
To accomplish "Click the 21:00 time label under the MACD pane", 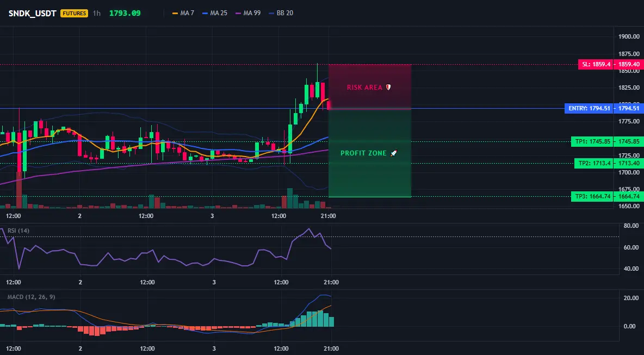I will point(331,349).
